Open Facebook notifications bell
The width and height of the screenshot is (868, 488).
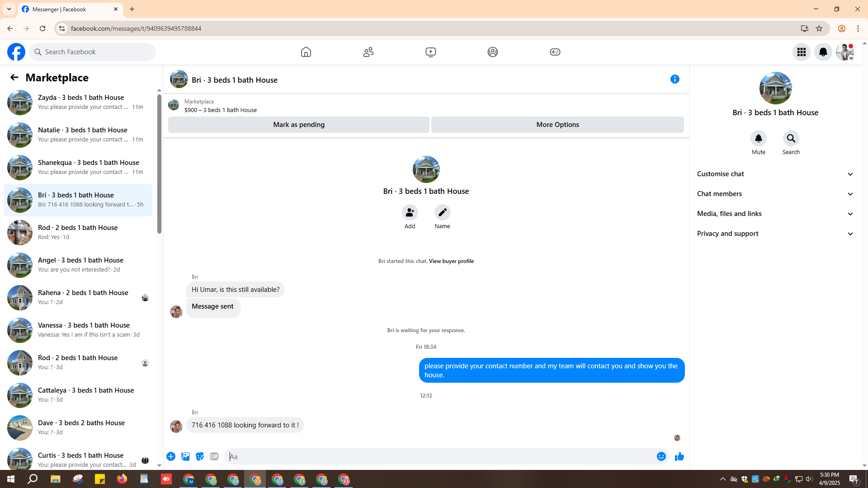click(x=823, y=52)
